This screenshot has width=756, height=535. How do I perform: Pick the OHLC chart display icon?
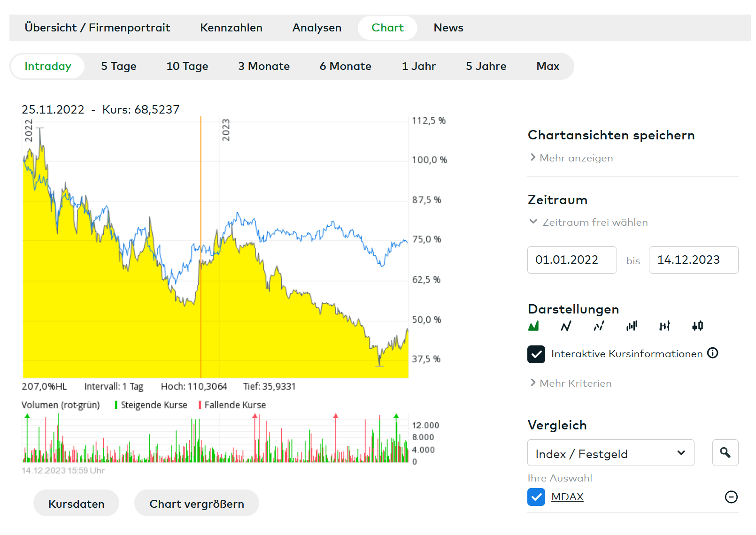click(x=664, y=326)
